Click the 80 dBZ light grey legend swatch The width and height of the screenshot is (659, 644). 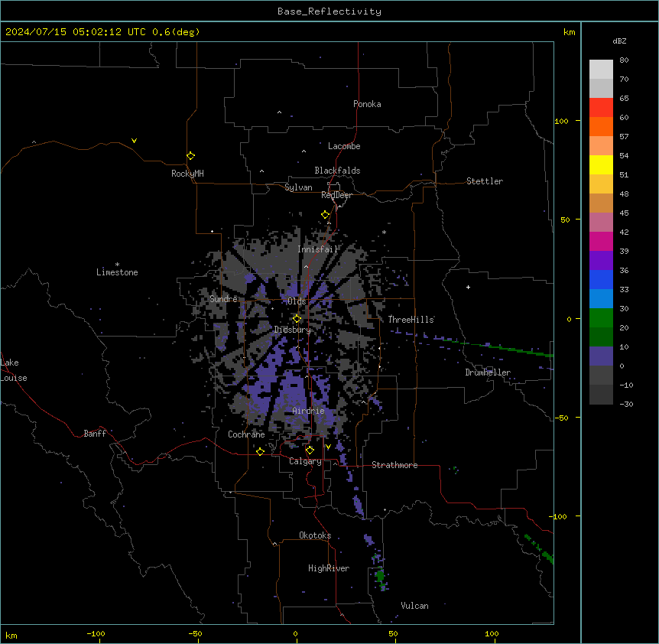pyautogui.click(x=601, y=70)
